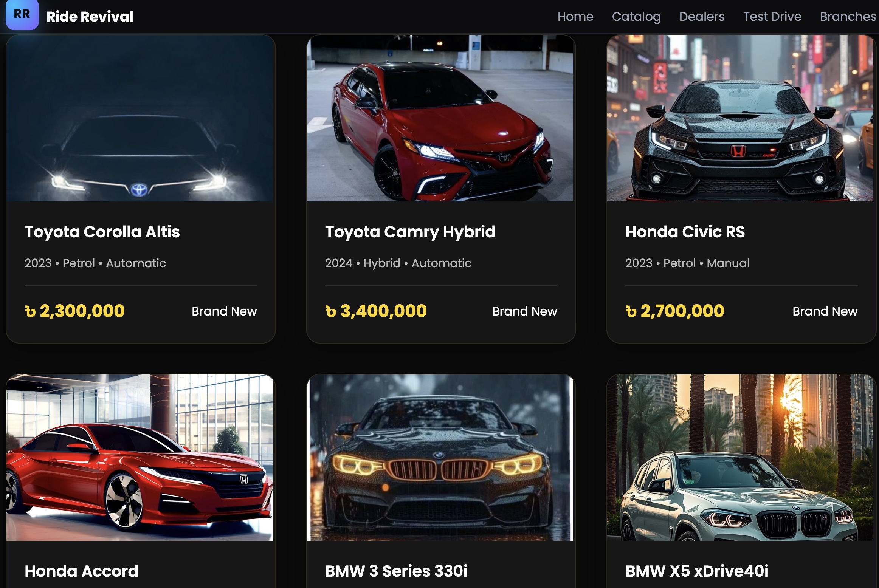Screen dimensions: 879x588
Task: Select the red Honda Accord thumbnail
Action: coord(140,458)
